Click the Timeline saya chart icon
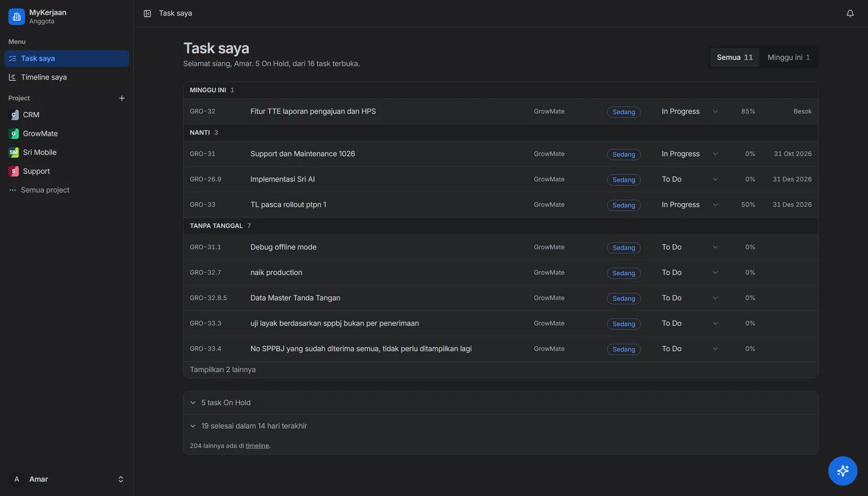 (x=12, y=78)
